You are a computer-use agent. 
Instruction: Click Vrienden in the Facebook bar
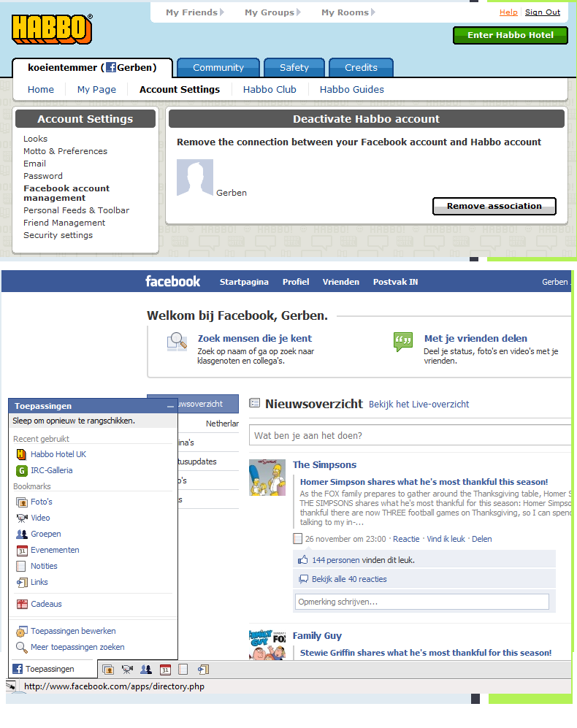341,282
